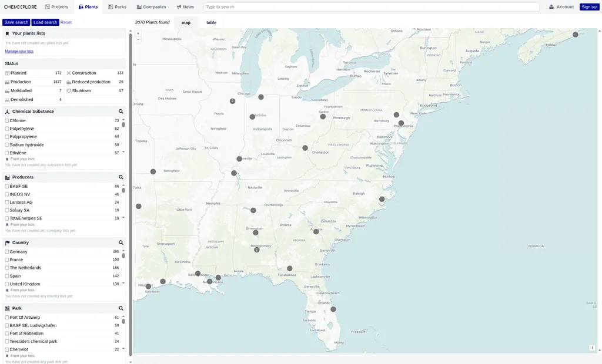The height and width of the screenshot is (364, 602).
Task: Check the Chemelot park filter
Action: pyautogui.click(x=7, y=349)
